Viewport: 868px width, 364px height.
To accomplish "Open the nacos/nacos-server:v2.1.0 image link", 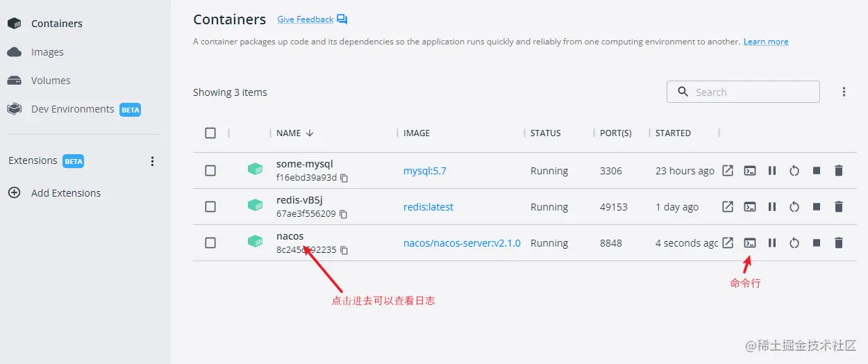I will coord(462,243).
